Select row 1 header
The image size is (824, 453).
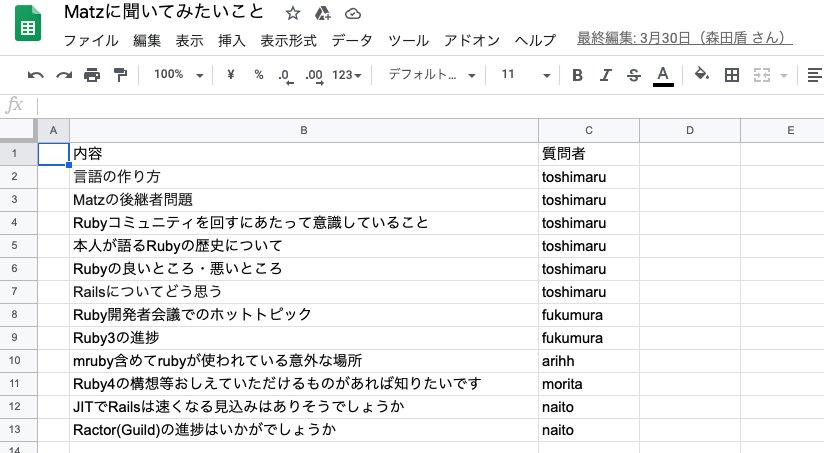[18, 153]
